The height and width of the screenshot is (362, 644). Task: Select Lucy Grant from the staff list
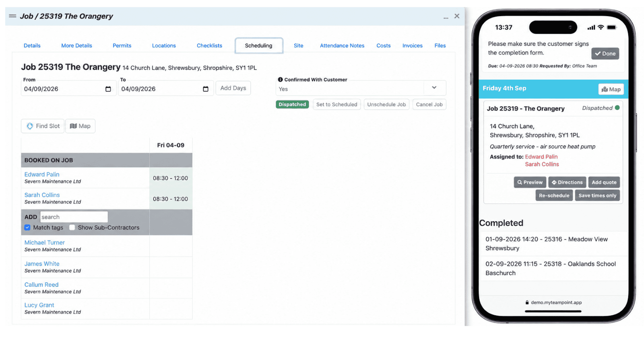39,305
